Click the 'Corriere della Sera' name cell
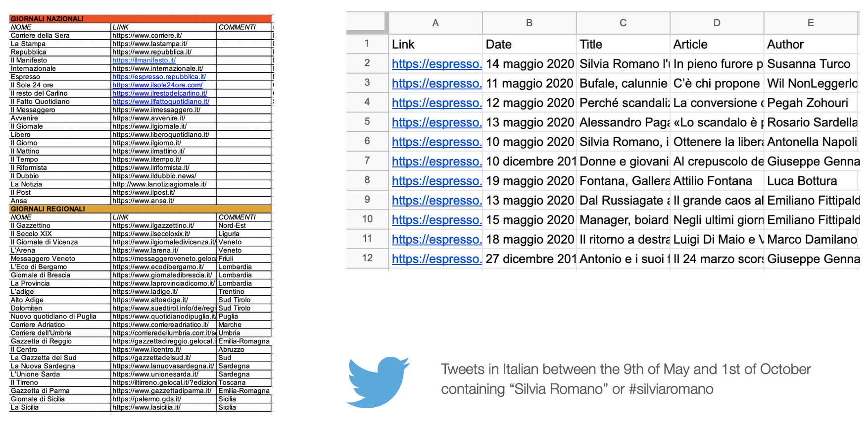This screenshot has height=428, width=868. point(60,36)
